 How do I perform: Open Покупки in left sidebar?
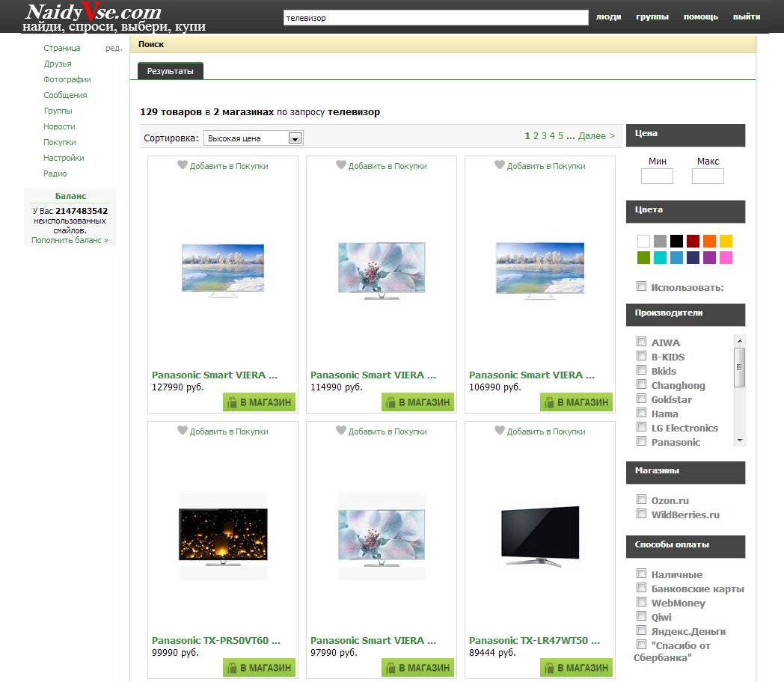[x=60, y=142]
